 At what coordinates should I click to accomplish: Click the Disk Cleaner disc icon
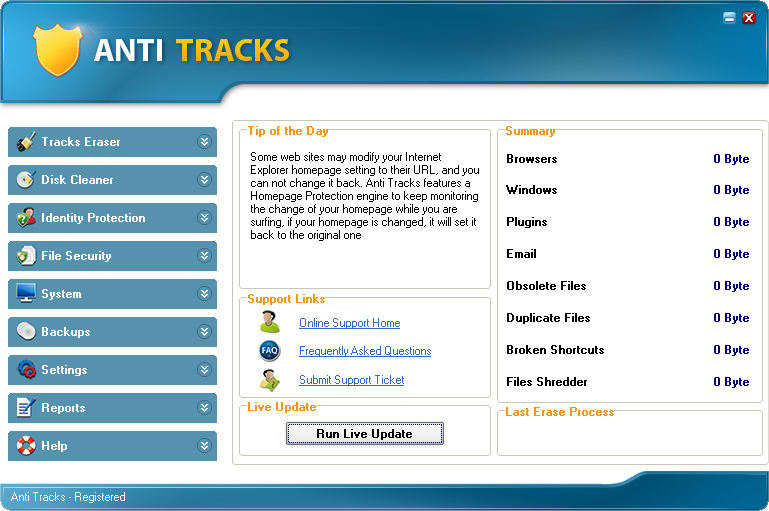point(26,179)
